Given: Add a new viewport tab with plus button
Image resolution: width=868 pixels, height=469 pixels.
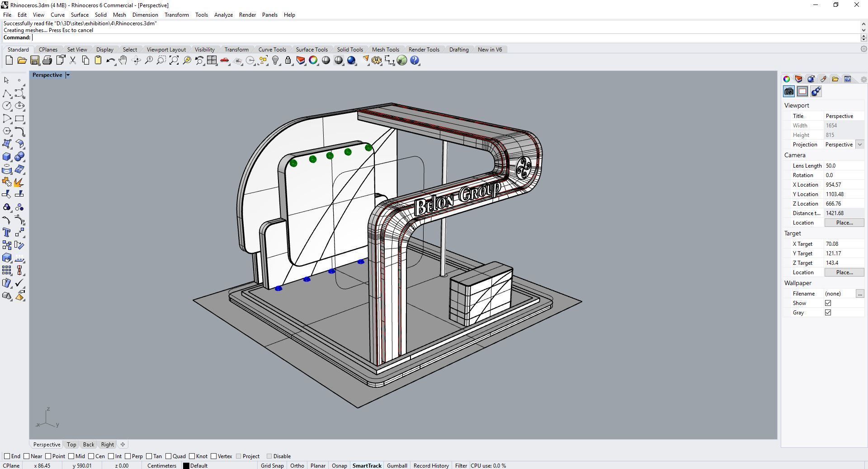Looking at the screenshot, I should pyautogui.click(x=123, y=445).
